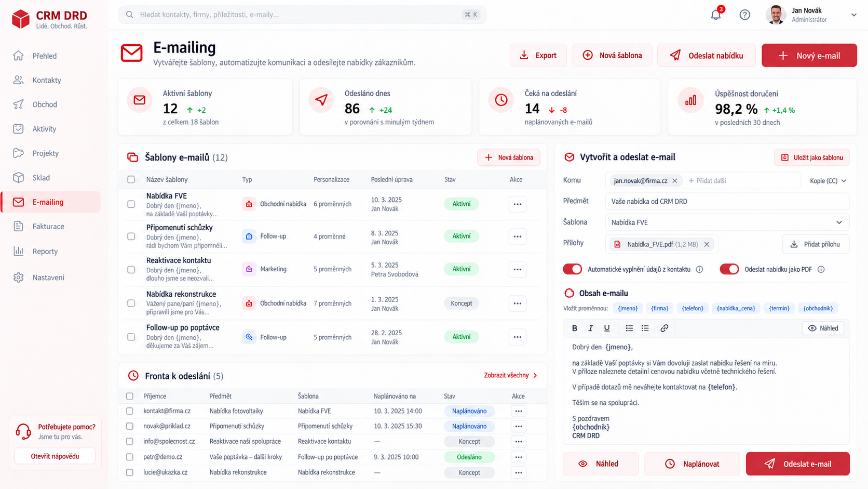Viewport: 868px width, 489px height.
Task: Remove the Nabidka_FVE.pdf attachment
Action: (707, 244)
